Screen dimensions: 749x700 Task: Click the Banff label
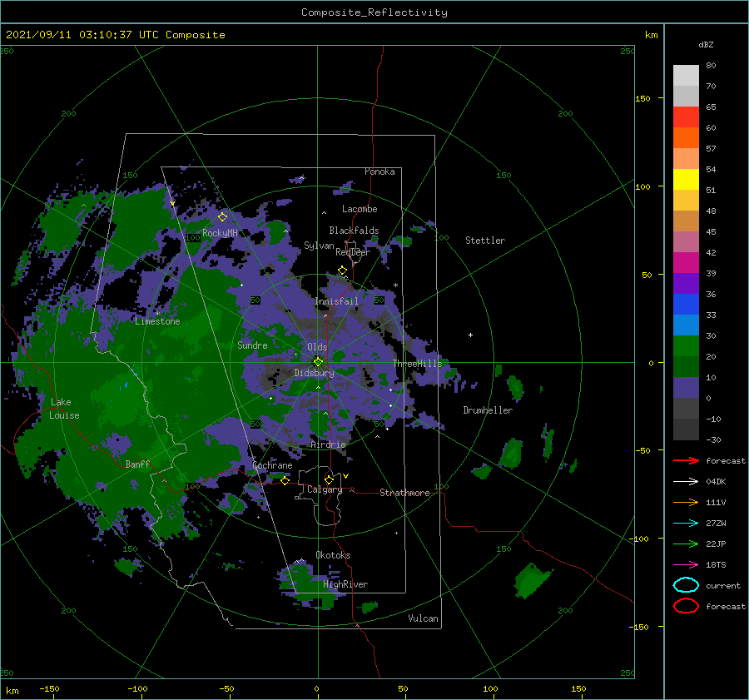pos(137,464)
